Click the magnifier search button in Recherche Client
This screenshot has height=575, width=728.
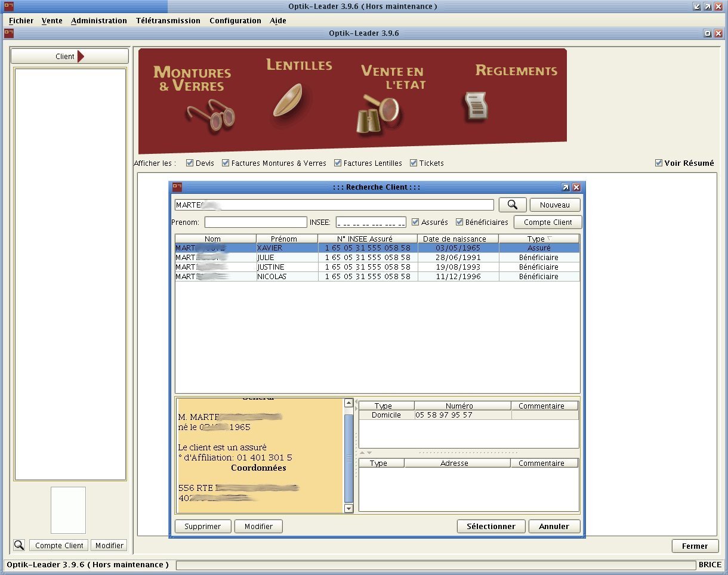pyautogui.click(x=513, y=205)
